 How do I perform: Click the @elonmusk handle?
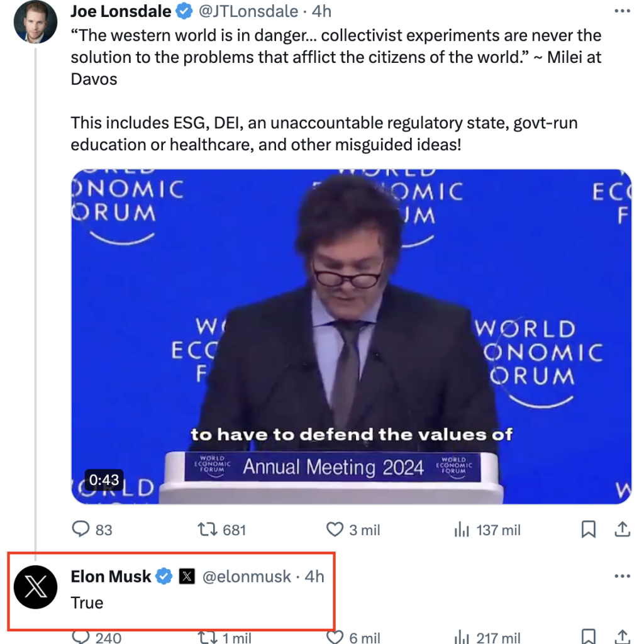click(x=247, y=576)
